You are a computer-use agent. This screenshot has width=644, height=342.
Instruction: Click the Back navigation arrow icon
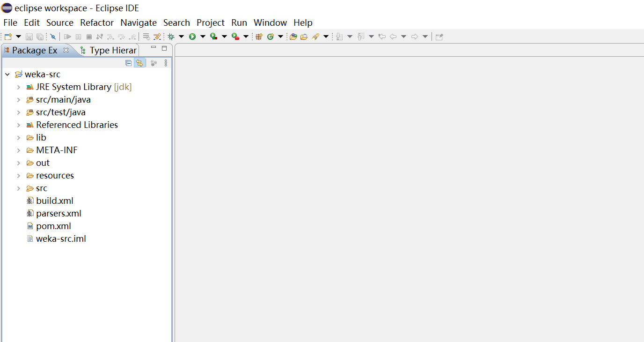click(x=393, y=37)
